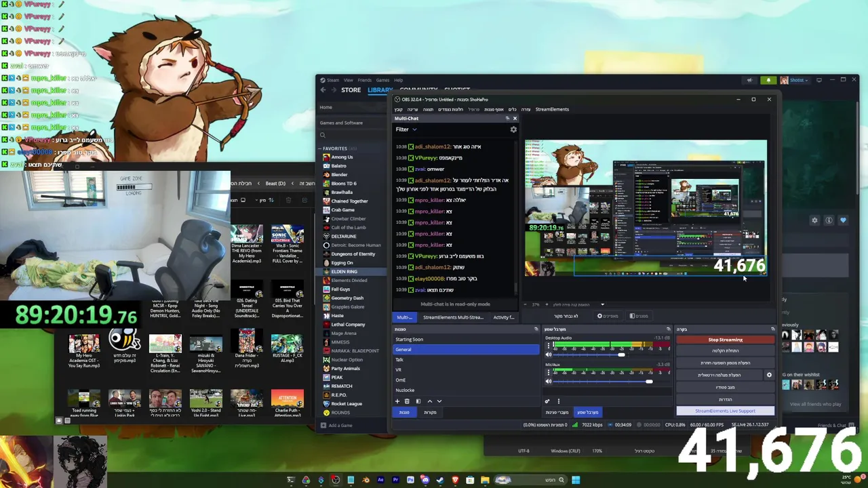Open Steam View menu
Image resolution: width=868 pixels, height=488 pixels.
click(x=348, y=80)
